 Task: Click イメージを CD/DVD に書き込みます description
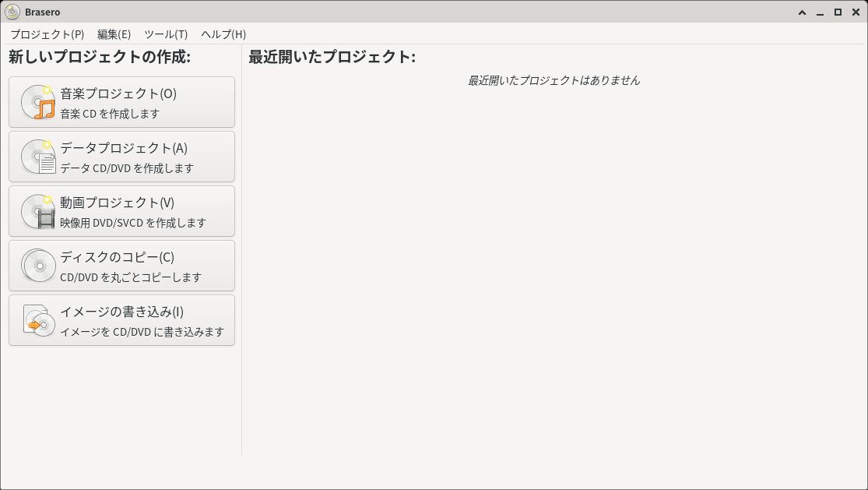142,332
